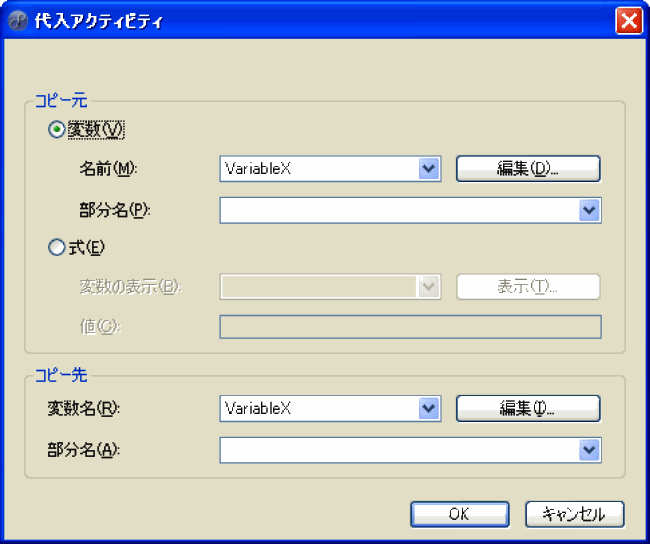Open the 名前(M) VariableX dropdown
The width and height of the screenshot is (650, 544).
pyautogui.click(x=429, y=169)
